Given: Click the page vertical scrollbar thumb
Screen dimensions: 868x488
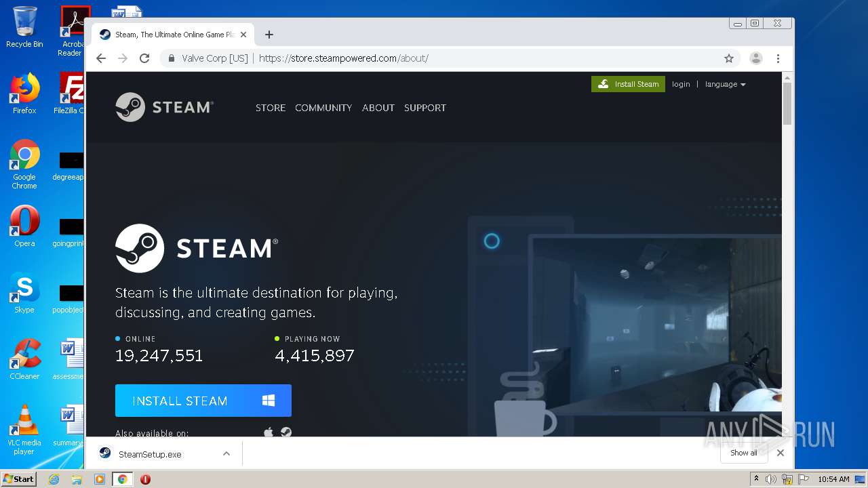Looking at the screenshot, I should pos(787,103).
